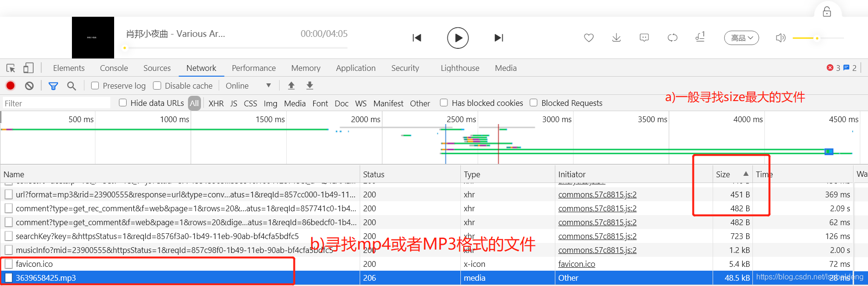
Task: Activate the inspect element picker
Action: pyautogui.click(x=11, y=68)
